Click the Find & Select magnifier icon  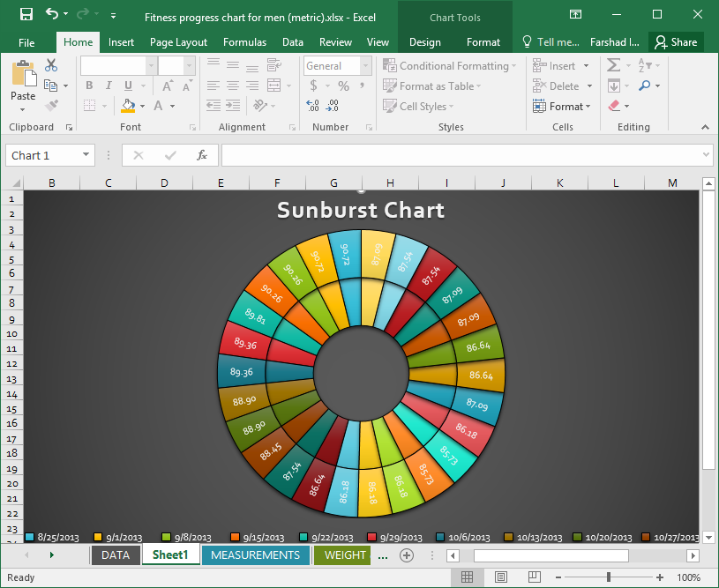point(645,86)
